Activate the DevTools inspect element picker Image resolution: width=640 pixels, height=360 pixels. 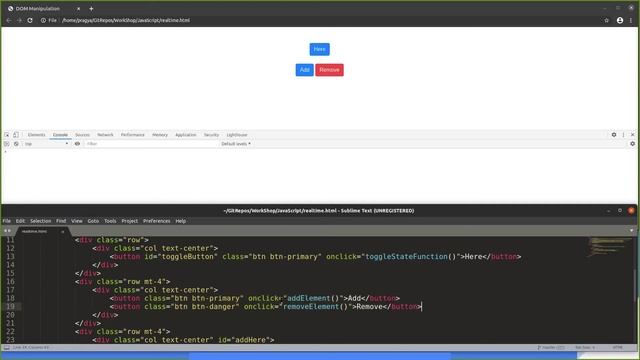coord(7,135)
